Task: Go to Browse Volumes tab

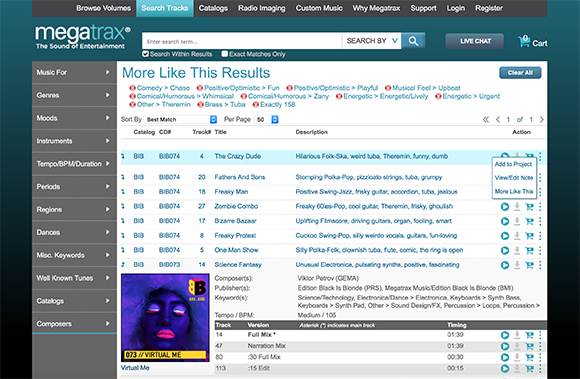Action: click(104, 8)
